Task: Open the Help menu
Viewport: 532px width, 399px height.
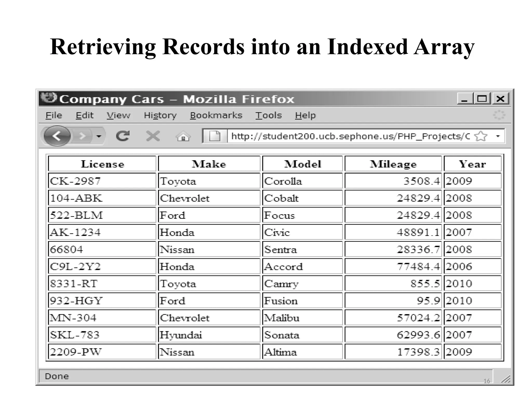Action: point(305,115)
